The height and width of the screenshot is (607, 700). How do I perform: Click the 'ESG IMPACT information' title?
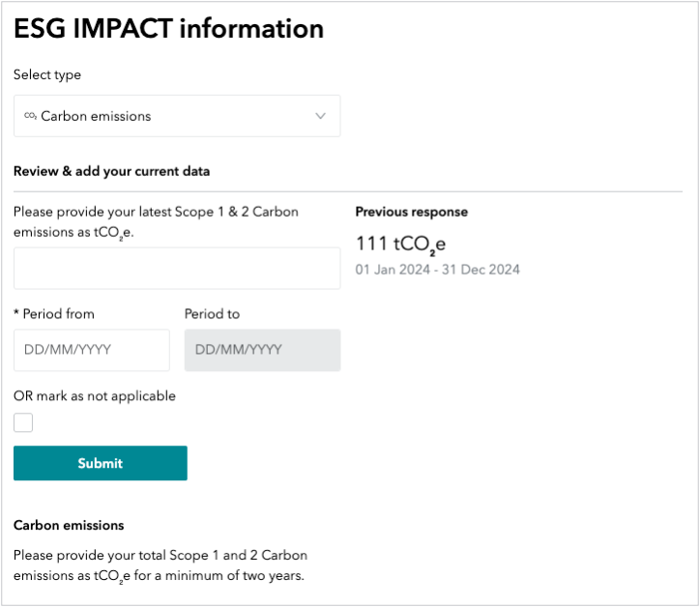click(x=169, y=29)
